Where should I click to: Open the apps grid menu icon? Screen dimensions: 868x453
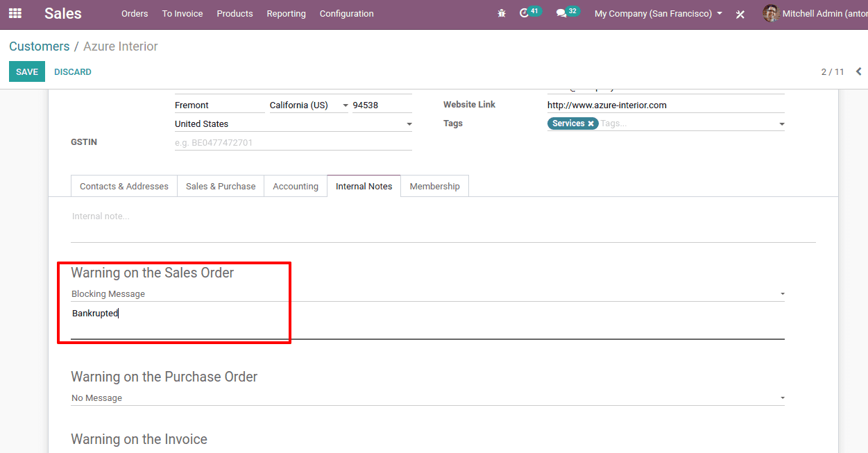coord(15,13)
